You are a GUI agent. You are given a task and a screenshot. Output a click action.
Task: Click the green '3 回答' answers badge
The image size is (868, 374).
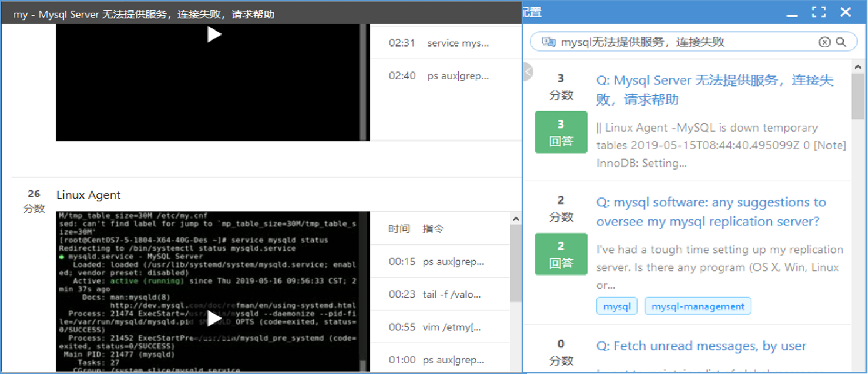(x=561, y=132)
